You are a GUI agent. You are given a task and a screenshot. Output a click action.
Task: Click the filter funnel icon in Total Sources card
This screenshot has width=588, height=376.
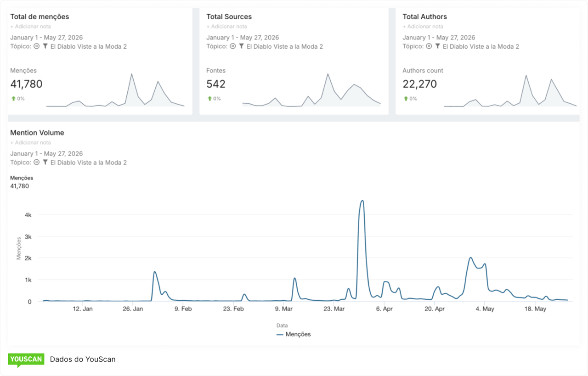coord(242,46)
